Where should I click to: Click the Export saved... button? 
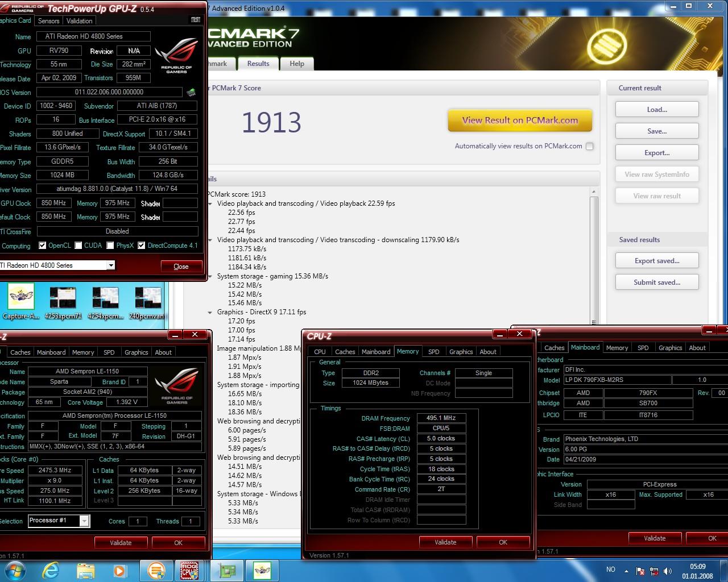click(x=657, y=261)
